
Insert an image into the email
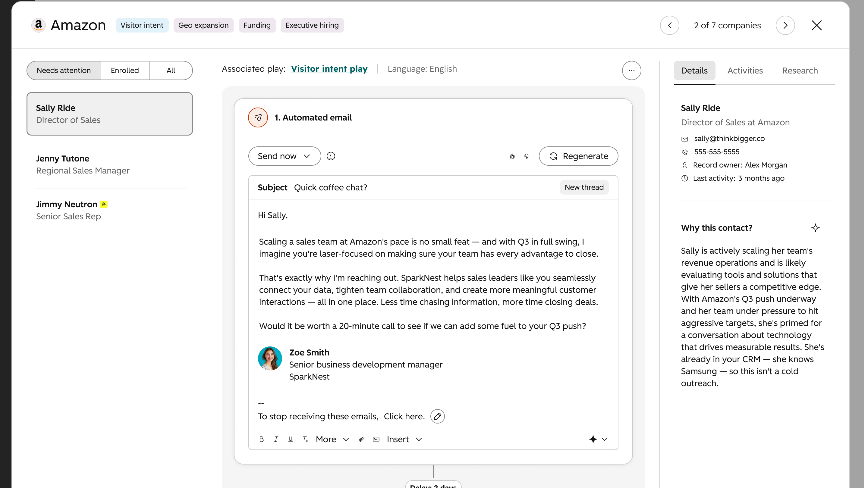click(376, 439)
